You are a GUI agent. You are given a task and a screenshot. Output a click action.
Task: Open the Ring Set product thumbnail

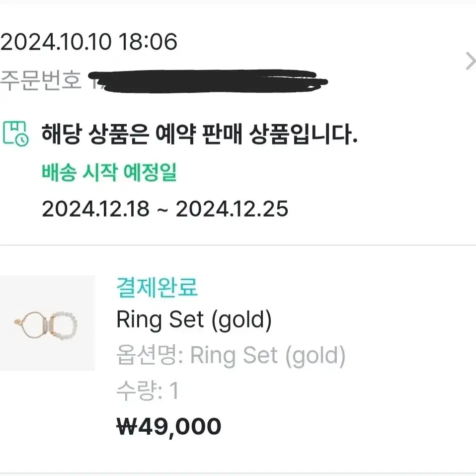(47, 323)
